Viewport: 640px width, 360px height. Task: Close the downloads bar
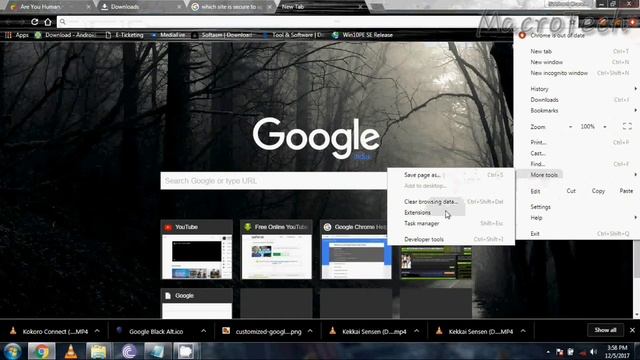click(632, 330)
